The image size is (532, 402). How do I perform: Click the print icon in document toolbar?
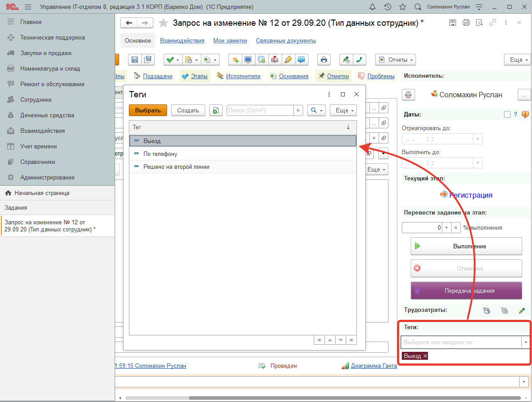coord(324,60)
